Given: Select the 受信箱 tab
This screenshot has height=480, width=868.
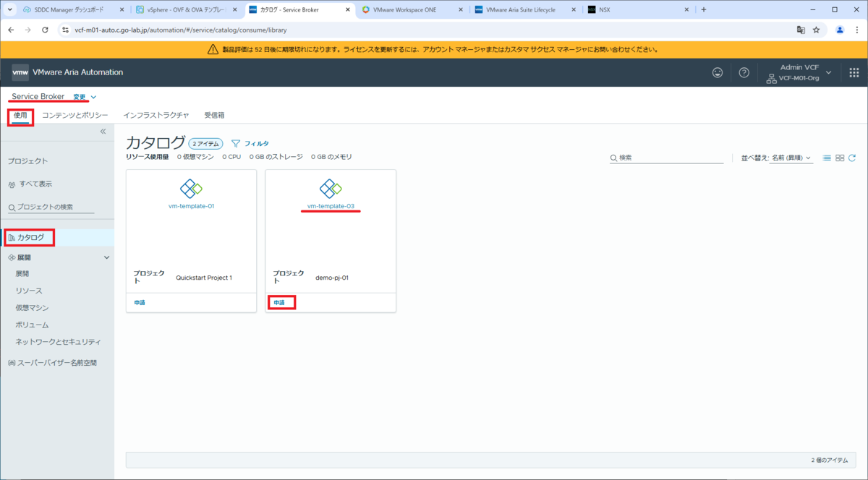Looking at the screenshot, I should 214,115.
